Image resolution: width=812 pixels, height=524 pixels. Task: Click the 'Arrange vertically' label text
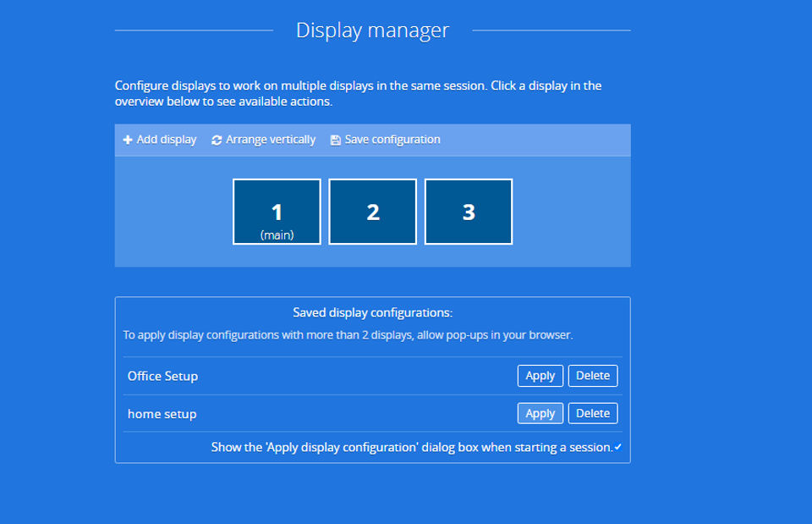click(x=271, y=140)
